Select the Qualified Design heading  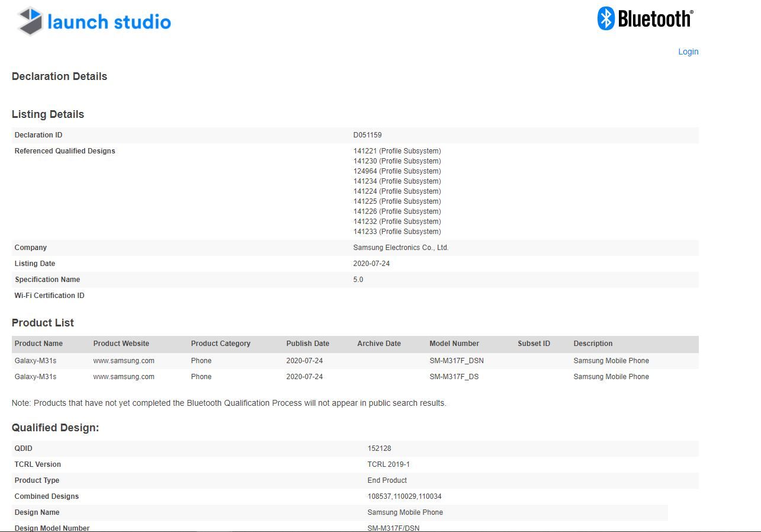55,428
